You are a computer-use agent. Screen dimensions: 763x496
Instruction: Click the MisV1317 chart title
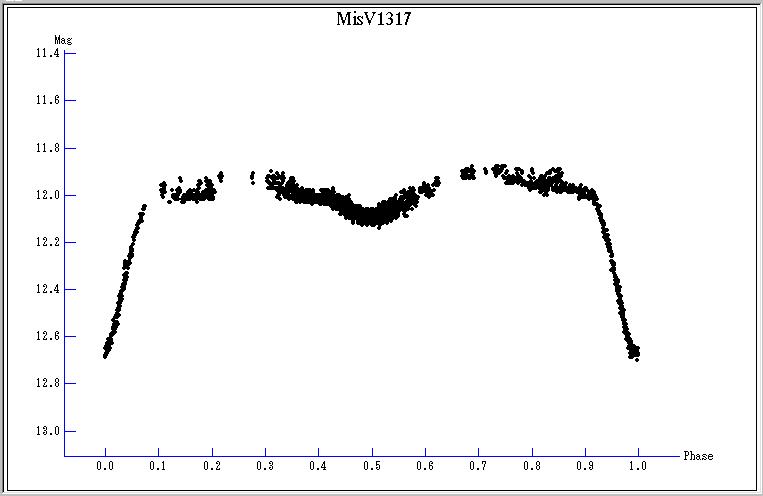pyautogui.click(x=372, y=20)
